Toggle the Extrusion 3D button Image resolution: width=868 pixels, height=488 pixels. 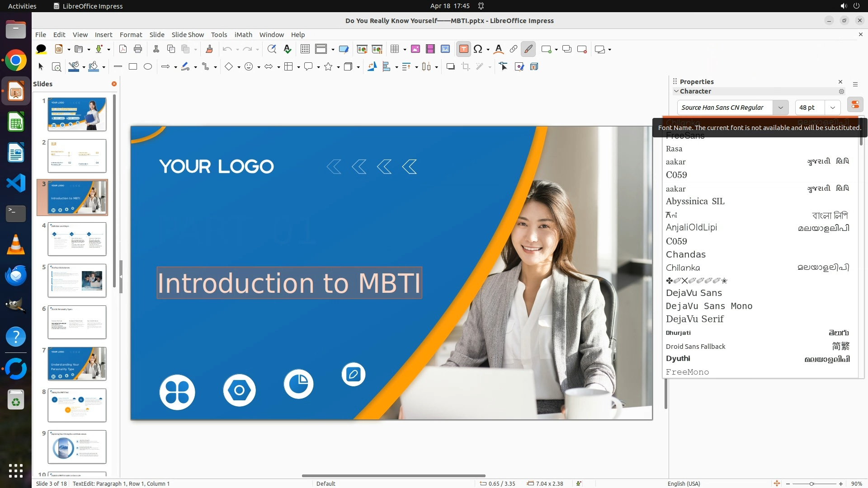click(534, 67)
